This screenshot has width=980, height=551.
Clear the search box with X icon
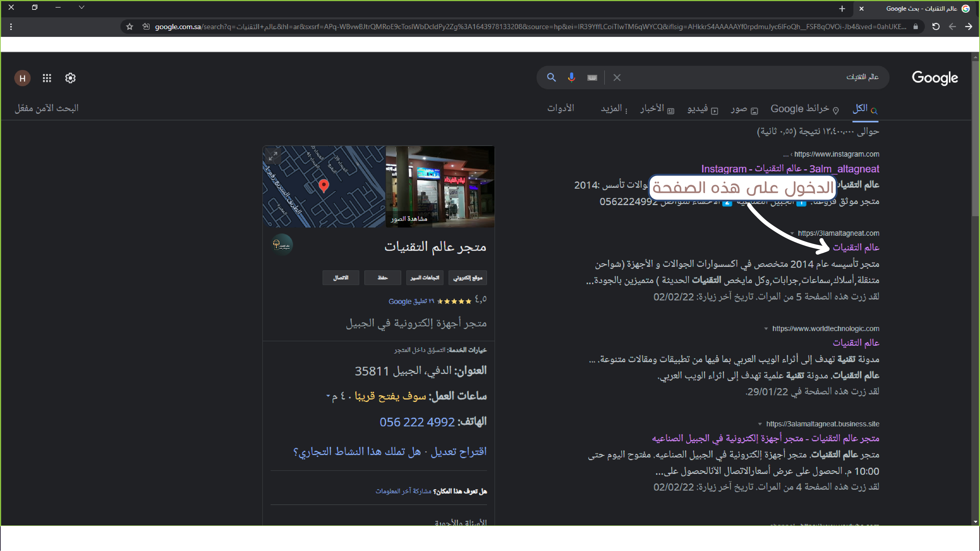click(617, 78)
